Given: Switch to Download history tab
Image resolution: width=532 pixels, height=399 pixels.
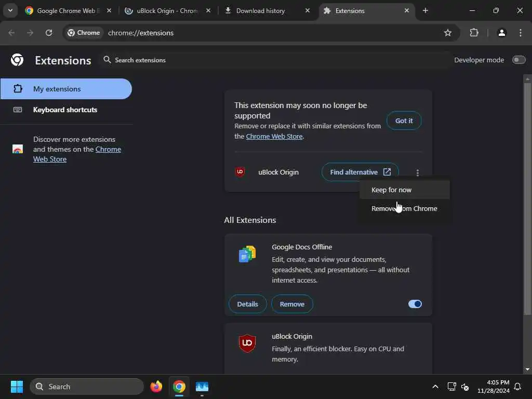Looking at the screenshot, I should [x=267, y=10].
